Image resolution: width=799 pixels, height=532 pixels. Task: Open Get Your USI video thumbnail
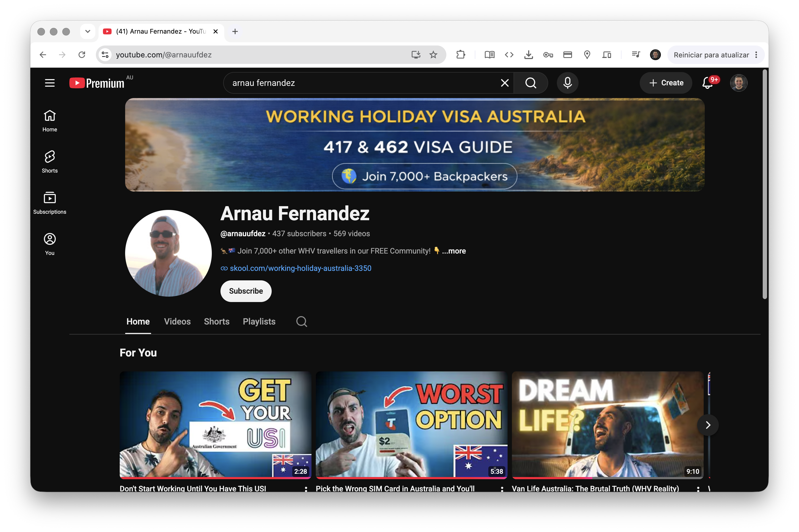coord(215,425)
